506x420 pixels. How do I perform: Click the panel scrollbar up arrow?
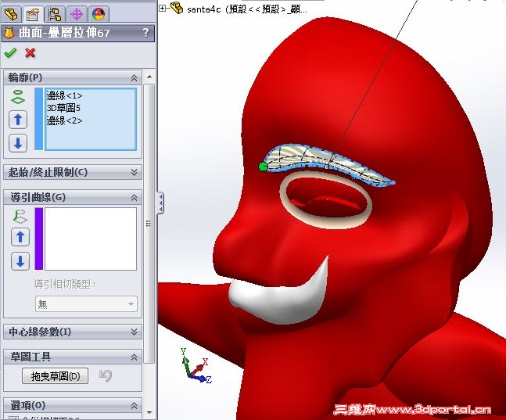tap(149, 77)
